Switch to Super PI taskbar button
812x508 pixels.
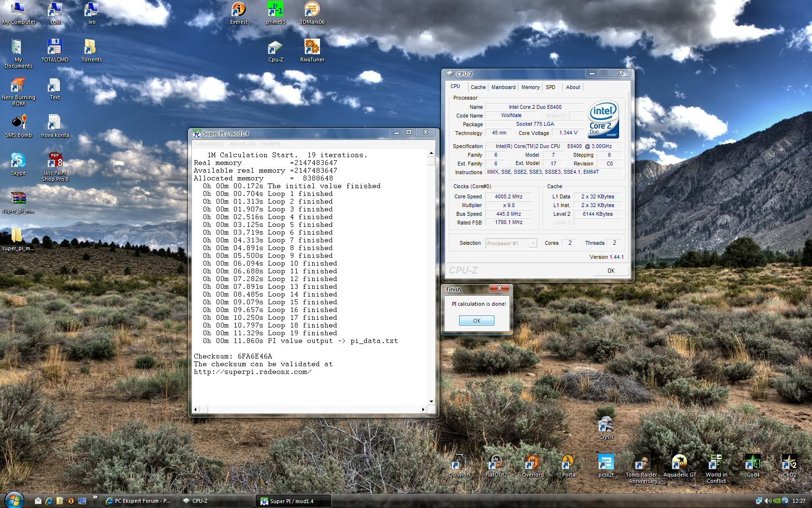tap(293, 501)
